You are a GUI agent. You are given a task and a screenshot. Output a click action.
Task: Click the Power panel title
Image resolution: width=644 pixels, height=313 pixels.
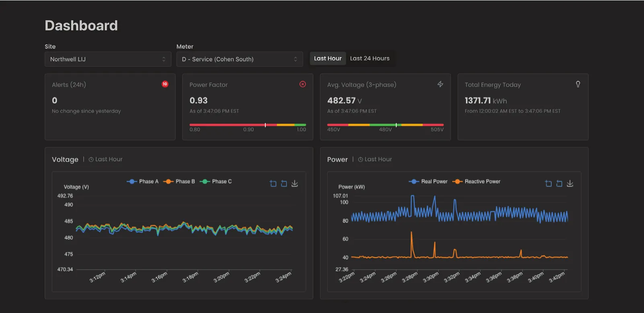point(337,159)
